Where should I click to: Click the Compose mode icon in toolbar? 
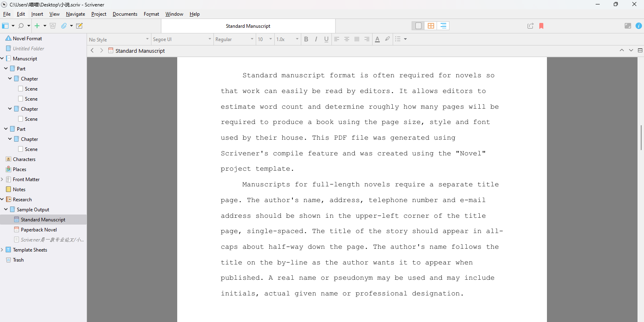627,26
